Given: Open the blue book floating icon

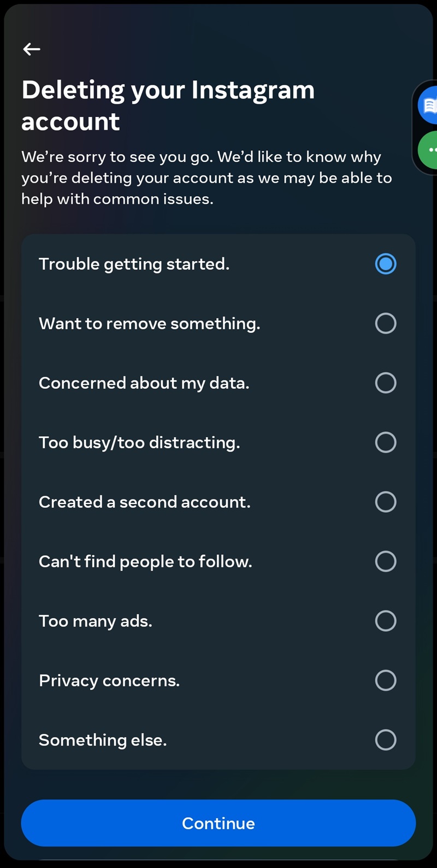Looking at the screenshot, I should point(429,105).
